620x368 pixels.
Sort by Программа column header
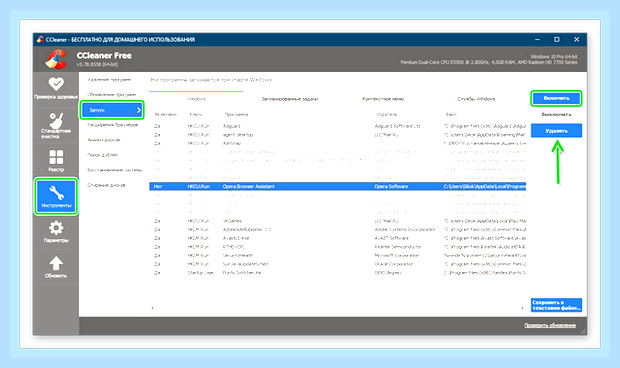click(x=236, y=114)
